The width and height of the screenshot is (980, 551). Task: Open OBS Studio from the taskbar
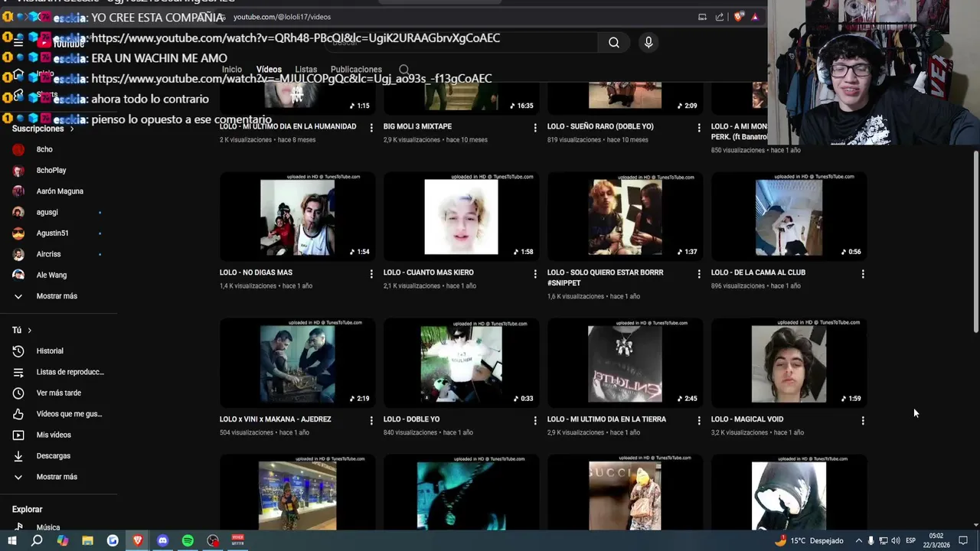(x=213, y=540)
